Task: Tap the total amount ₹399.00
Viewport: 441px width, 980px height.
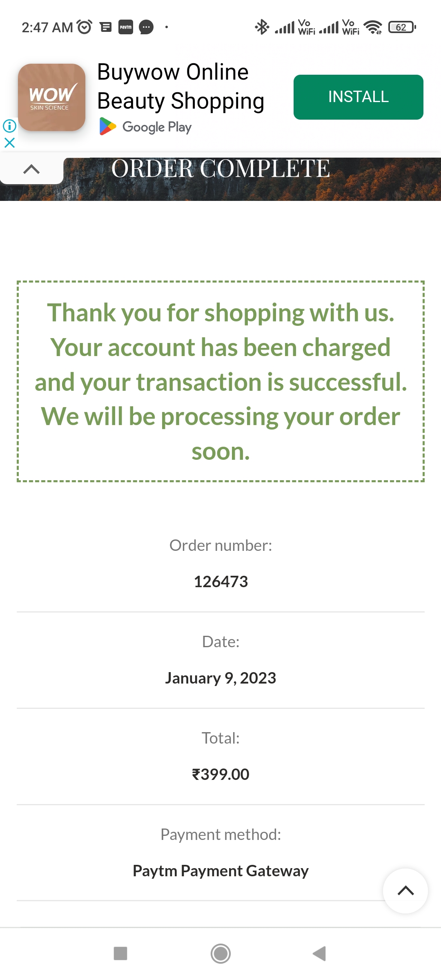Action: (x=220, y=774)
